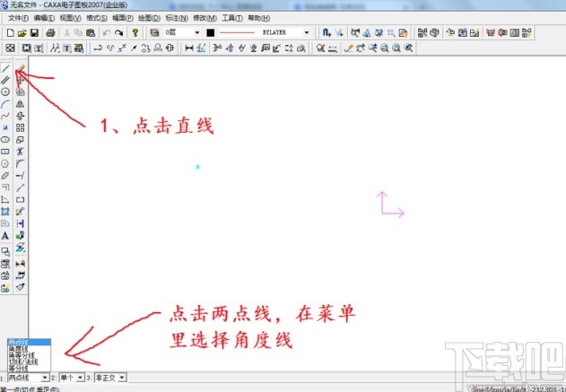Viewport: 566px width, 392px height.
Task: Click the Redo arrow icon
Action: coord(118,33)
